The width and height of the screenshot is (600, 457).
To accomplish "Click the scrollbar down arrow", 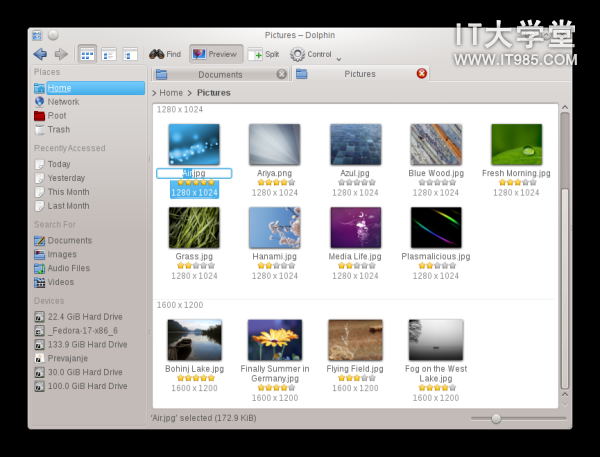I will click(565, 404).
